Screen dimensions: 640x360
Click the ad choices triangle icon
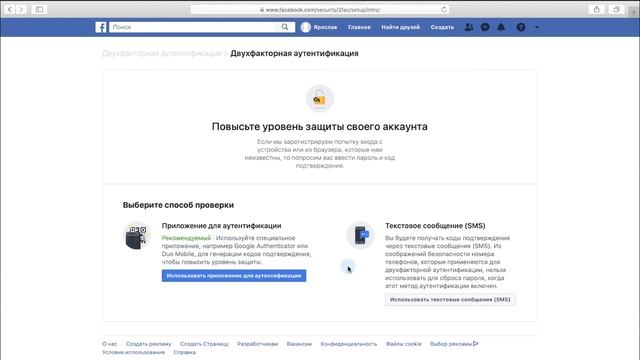(476, 344)
